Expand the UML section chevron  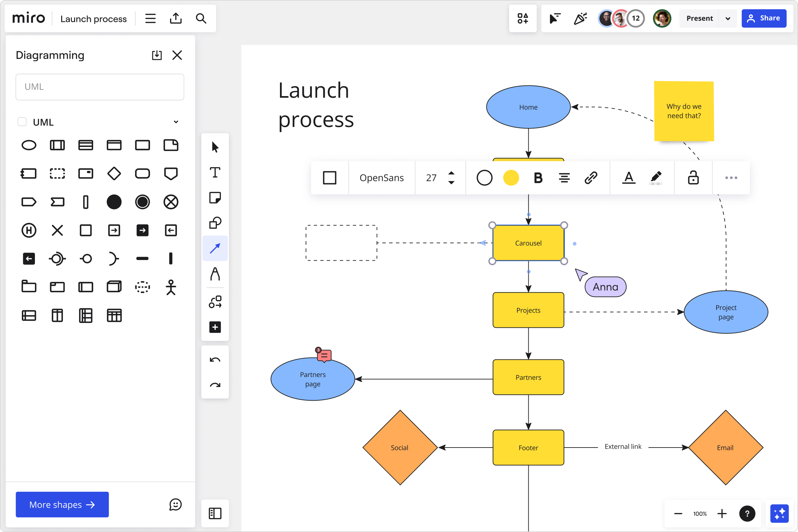176,122
